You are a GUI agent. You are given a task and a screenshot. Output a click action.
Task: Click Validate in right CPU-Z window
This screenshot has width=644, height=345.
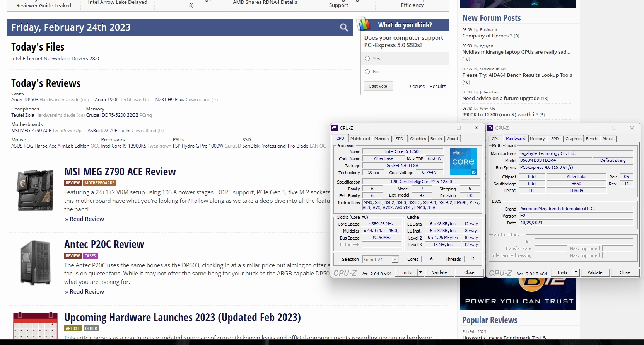coord(595,272)
